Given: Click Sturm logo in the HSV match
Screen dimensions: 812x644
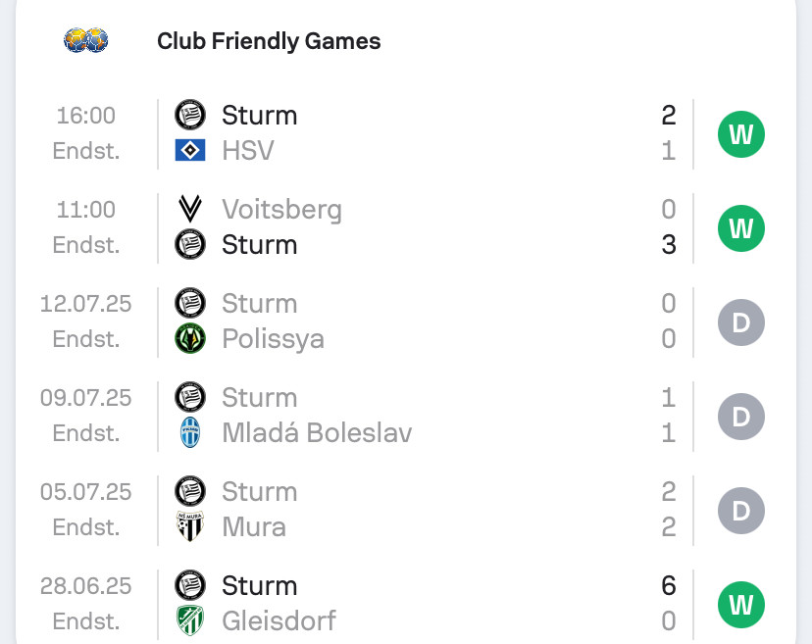Looking at the screenshot, I should [189, 116].
